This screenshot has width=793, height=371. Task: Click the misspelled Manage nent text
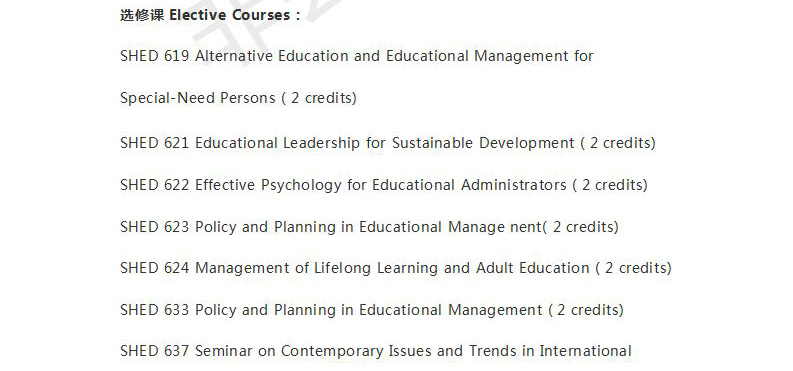pos(495,227)
